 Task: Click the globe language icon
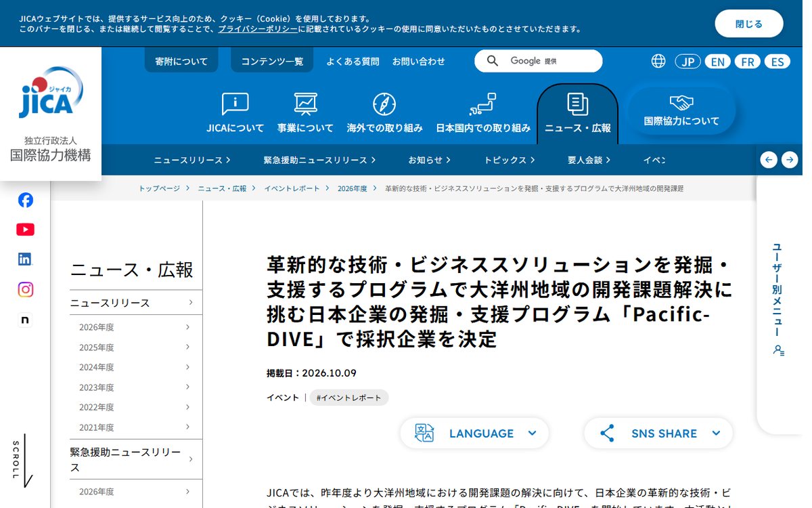coord(658,61)
